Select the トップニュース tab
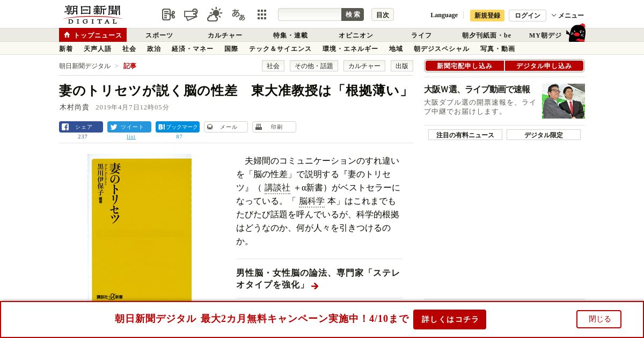644x338 pixels. click(x=93, y=35)
